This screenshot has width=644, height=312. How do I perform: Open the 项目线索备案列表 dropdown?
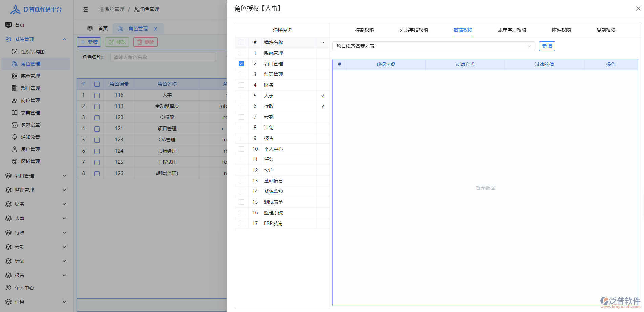(x=433, y=46)
